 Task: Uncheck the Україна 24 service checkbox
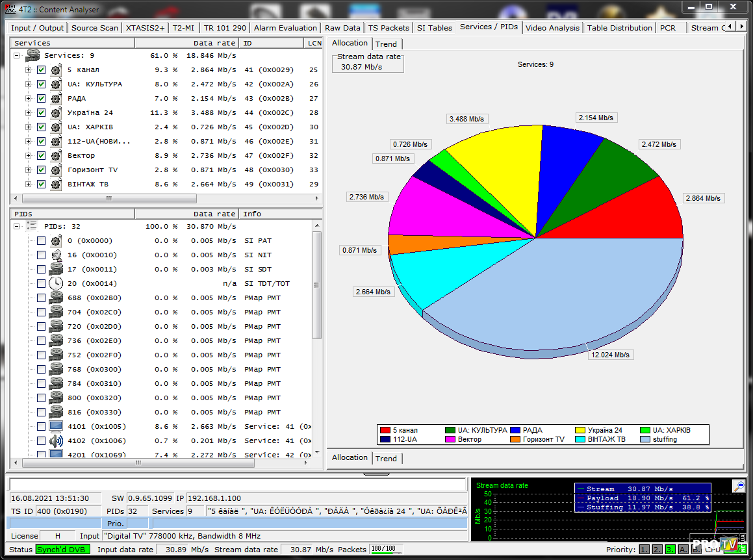point(42,112)
